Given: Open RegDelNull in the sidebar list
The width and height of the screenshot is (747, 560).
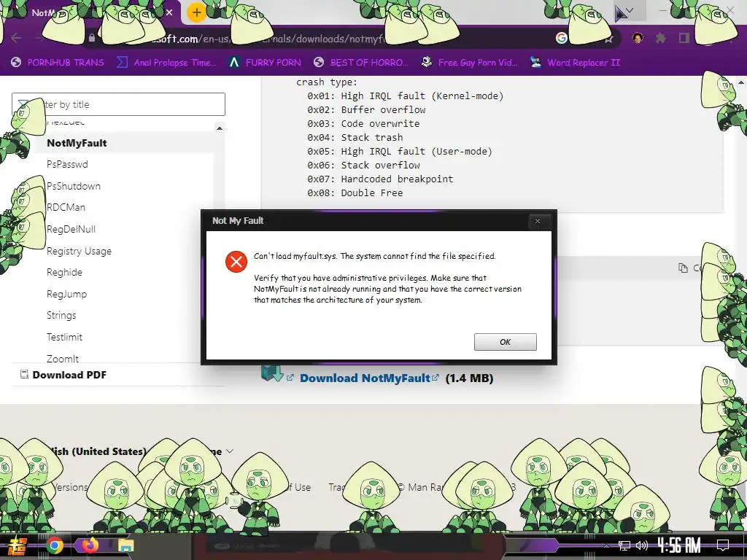Looking at the screenshot, I should (x=71, y=229).
